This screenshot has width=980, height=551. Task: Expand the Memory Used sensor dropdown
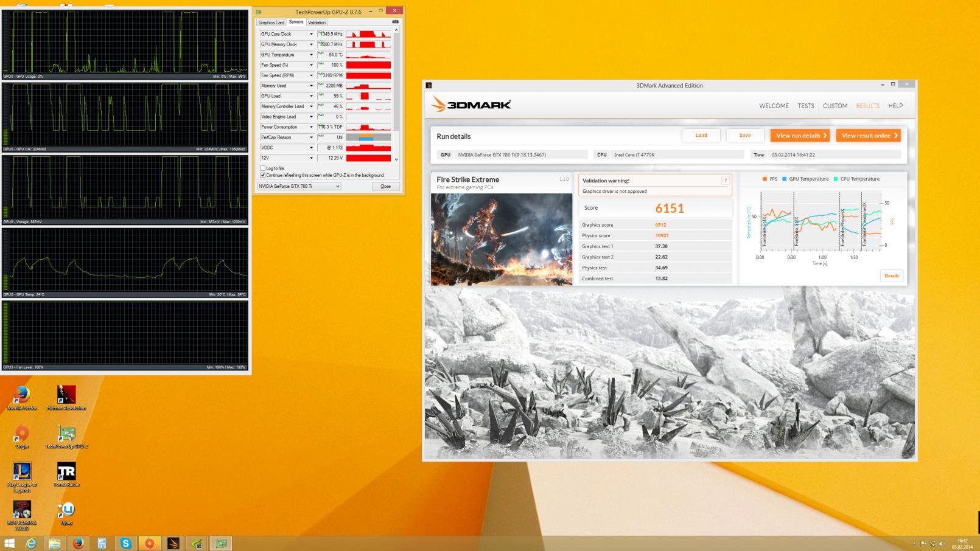tap(311, 86)
